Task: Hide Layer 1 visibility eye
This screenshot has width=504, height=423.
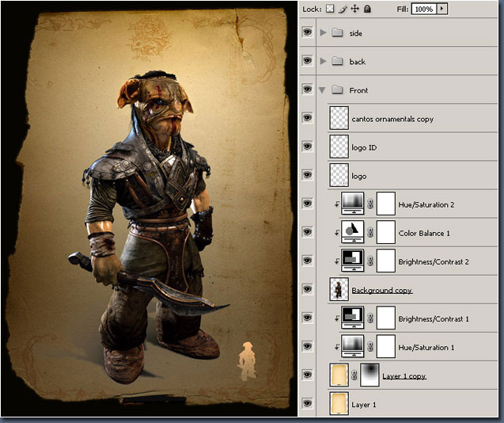Action: click(x=307, y=403)
